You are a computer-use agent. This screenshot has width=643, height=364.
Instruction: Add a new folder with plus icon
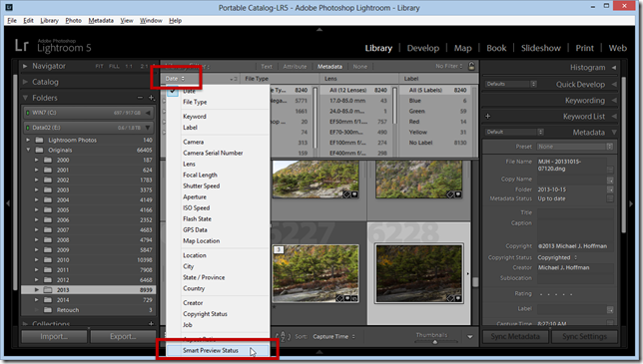click(151, 98)
